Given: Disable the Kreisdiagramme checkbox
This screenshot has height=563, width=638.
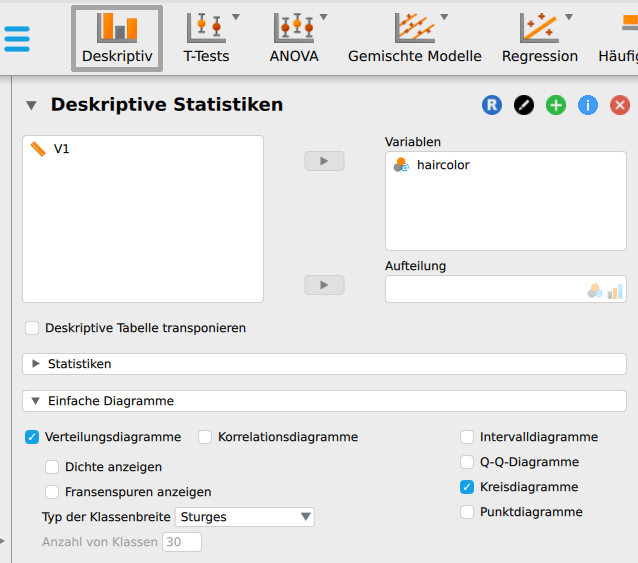Looking at the screenshot, I should point(467,487).
